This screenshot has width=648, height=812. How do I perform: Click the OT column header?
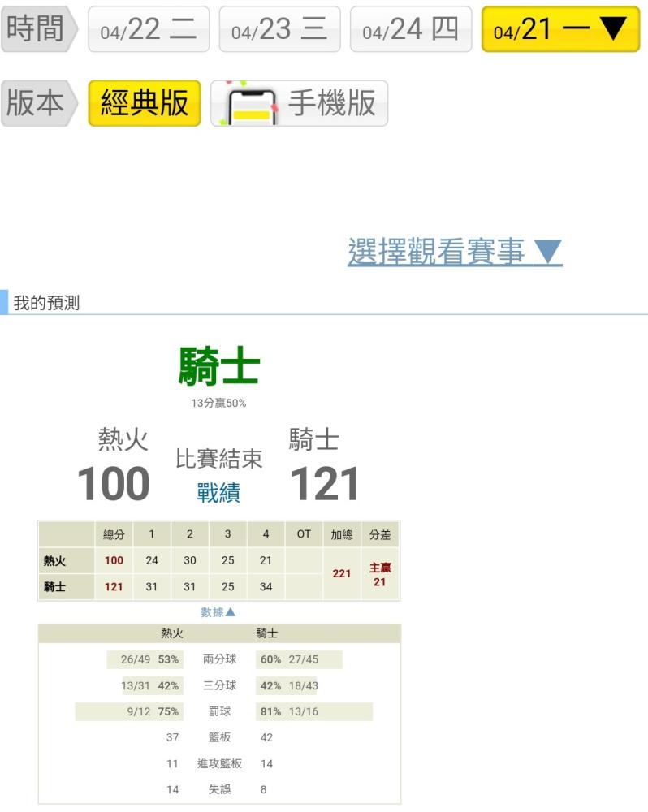[x=304, y=534]
